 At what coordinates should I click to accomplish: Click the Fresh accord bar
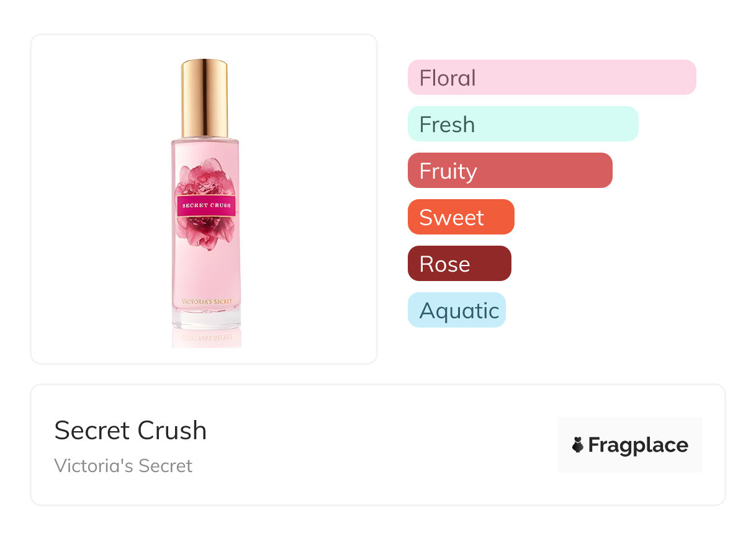click(523, 124)
